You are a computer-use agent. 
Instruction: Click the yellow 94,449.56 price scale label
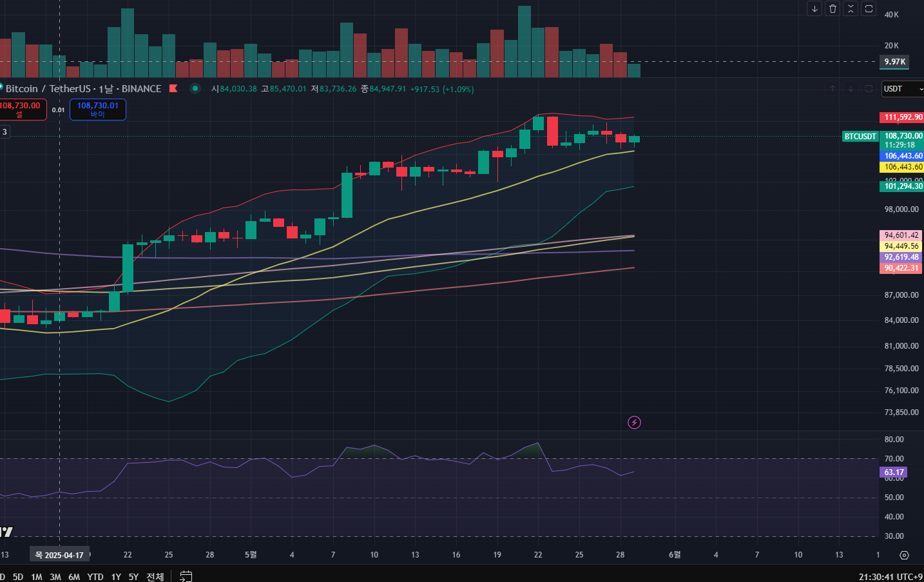point(901,246)
